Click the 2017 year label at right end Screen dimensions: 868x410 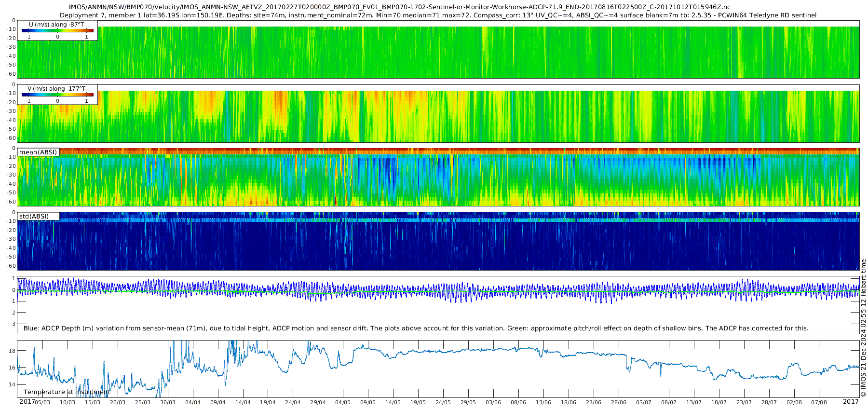pos(851,402)
